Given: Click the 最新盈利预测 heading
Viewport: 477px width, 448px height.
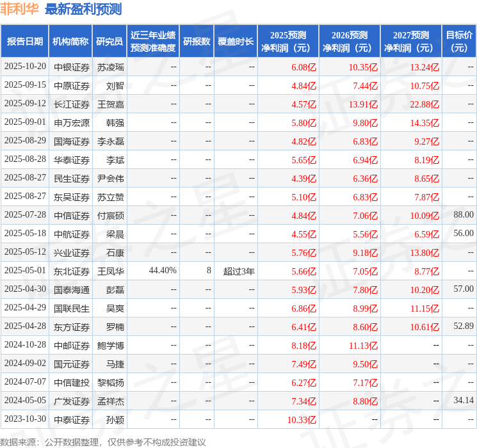Looking at the screenshot, I should pyautogui.click(x=83, y=9).
